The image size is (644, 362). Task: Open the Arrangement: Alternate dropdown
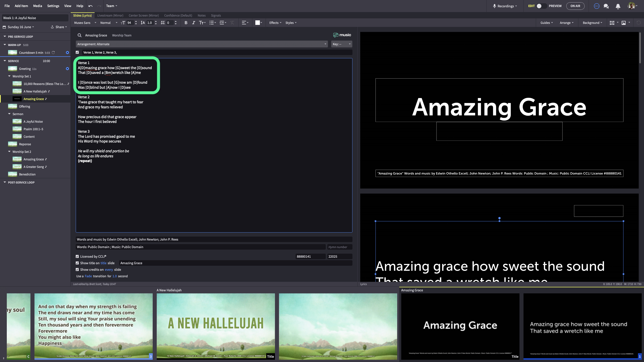pos(202,44)
